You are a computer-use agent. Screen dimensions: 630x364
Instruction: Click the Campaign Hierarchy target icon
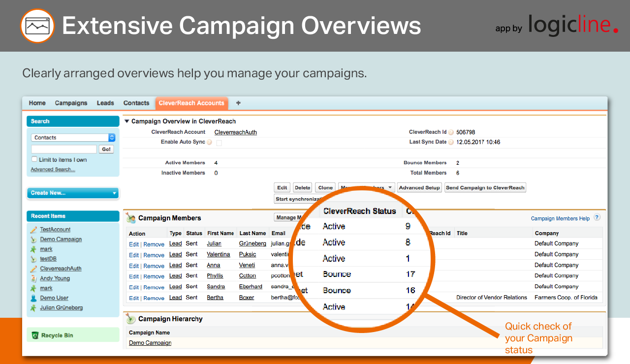click(x=131, y=318)
